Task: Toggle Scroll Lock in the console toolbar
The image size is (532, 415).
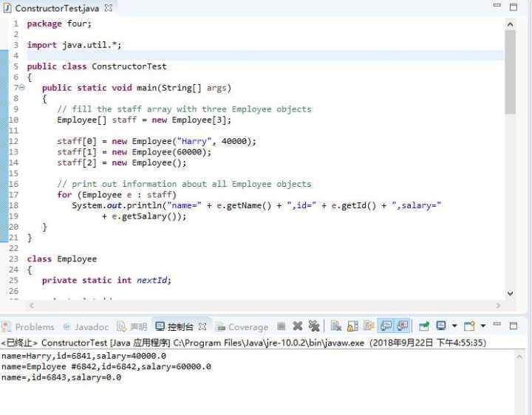Action: 352,326
